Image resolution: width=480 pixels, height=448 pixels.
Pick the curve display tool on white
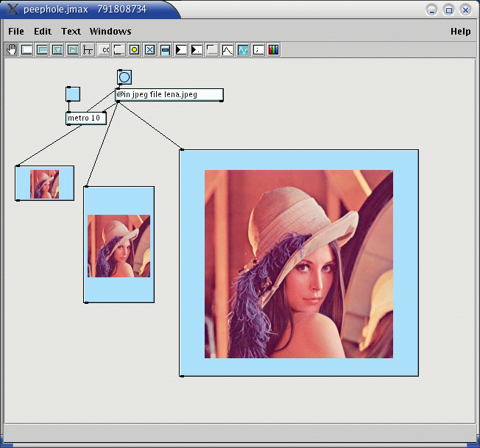click(227, 49)
